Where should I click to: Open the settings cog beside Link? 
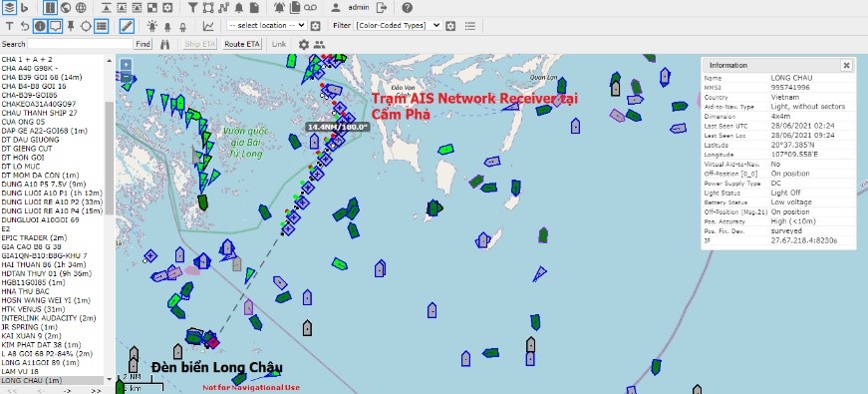point(303,44)
